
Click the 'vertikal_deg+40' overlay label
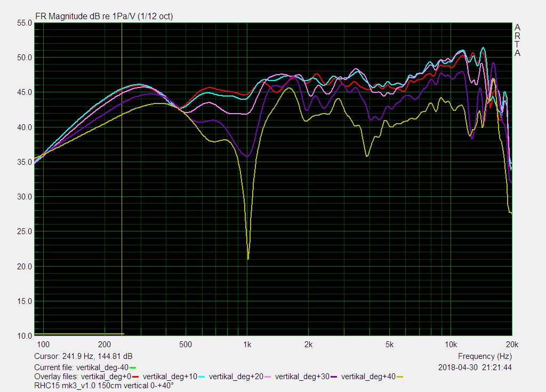368,377
